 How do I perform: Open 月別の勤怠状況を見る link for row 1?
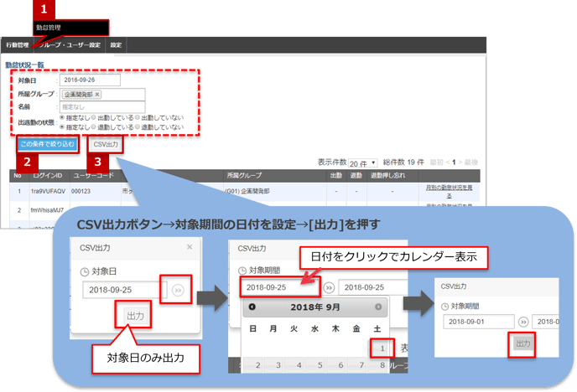coord(449,192)
